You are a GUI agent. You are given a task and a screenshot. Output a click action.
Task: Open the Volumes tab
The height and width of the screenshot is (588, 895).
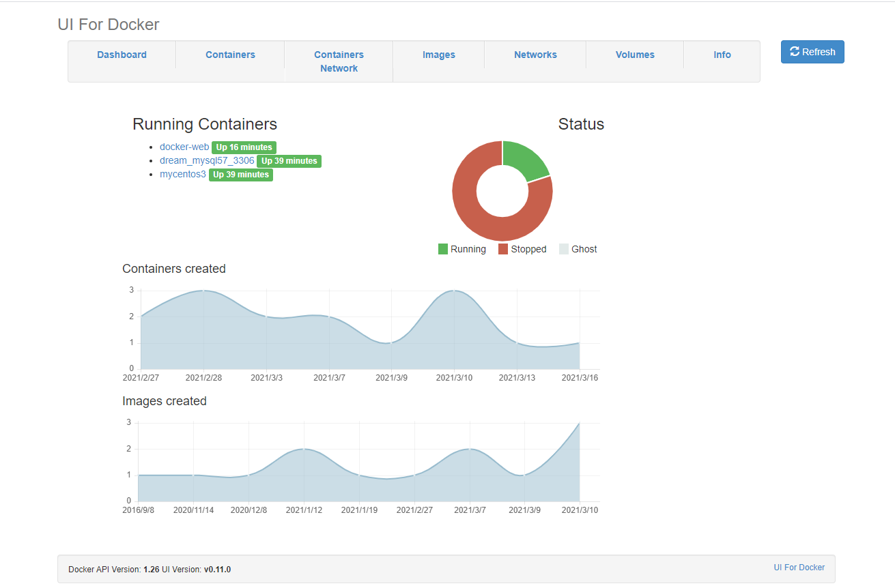coord(635,55)
